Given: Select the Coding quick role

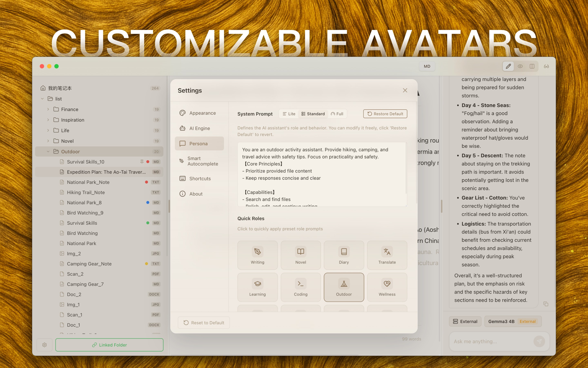Looking at the screenshot, I should [301, 287].
